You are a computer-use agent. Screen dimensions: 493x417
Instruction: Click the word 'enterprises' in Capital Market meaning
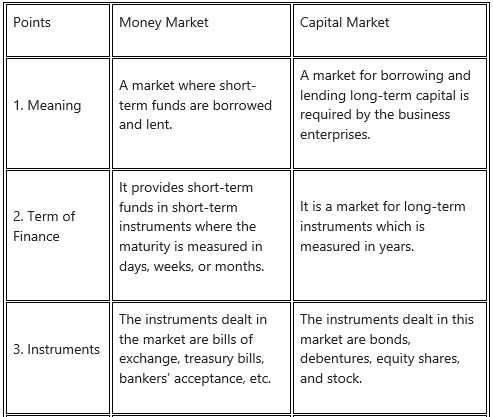tap(335, 135)
